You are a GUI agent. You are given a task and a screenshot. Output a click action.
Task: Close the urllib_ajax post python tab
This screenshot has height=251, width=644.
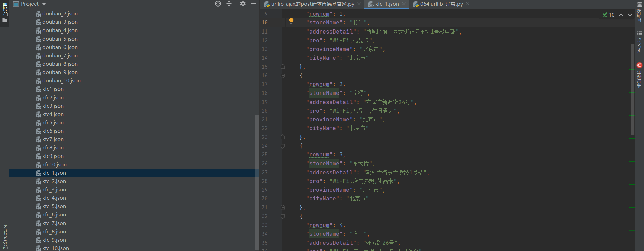359,4
